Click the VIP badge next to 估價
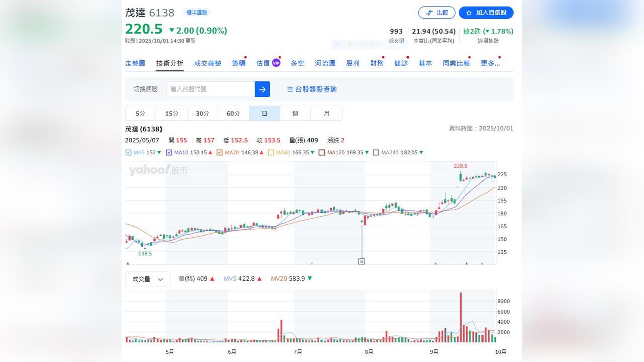This screenshot has height=362, width=644. click(276, 63)
